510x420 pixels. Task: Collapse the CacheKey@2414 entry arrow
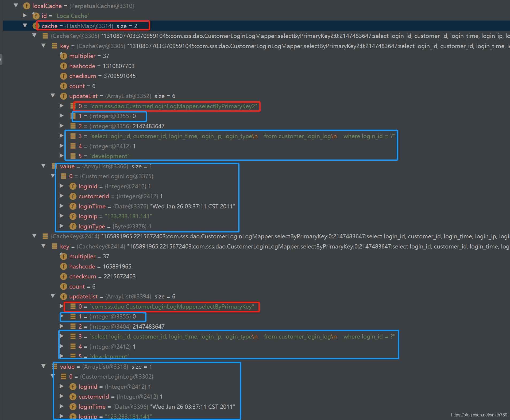pyautogui.click(x=34, y=236)
